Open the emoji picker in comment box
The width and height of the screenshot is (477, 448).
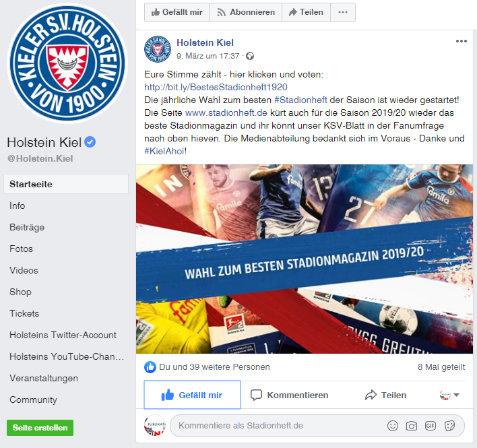[x=393, y=426]
